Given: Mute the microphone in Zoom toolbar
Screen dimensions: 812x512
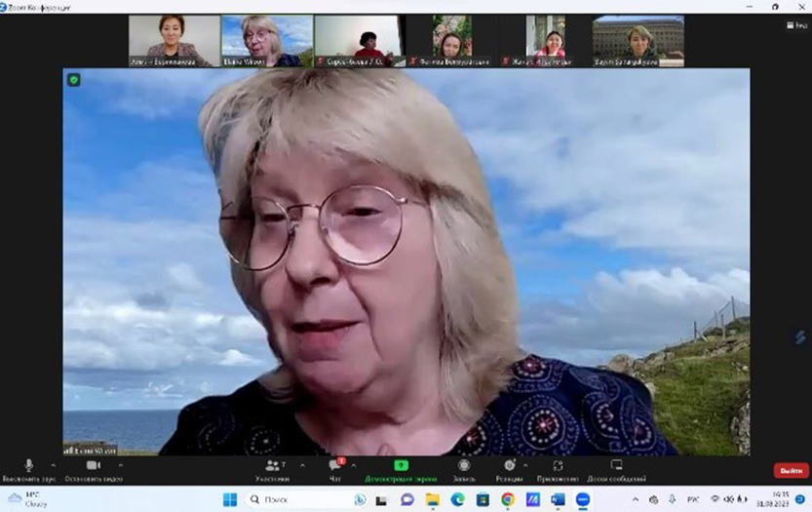Looking at the screenshot, I should point(28,466).
